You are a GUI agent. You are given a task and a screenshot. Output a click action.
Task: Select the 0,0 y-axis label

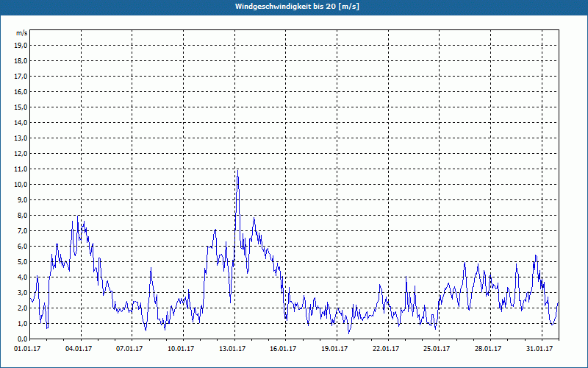tap(22, 339)
